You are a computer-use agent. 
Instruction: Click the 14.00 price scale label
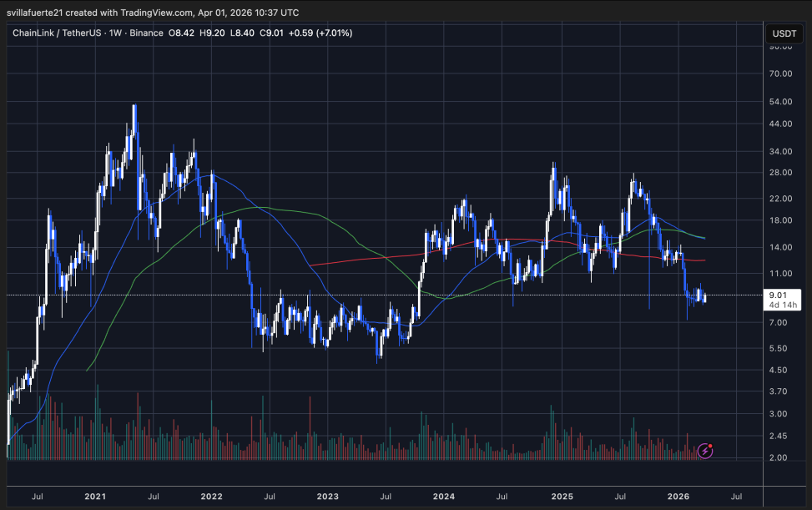[781, 247]
